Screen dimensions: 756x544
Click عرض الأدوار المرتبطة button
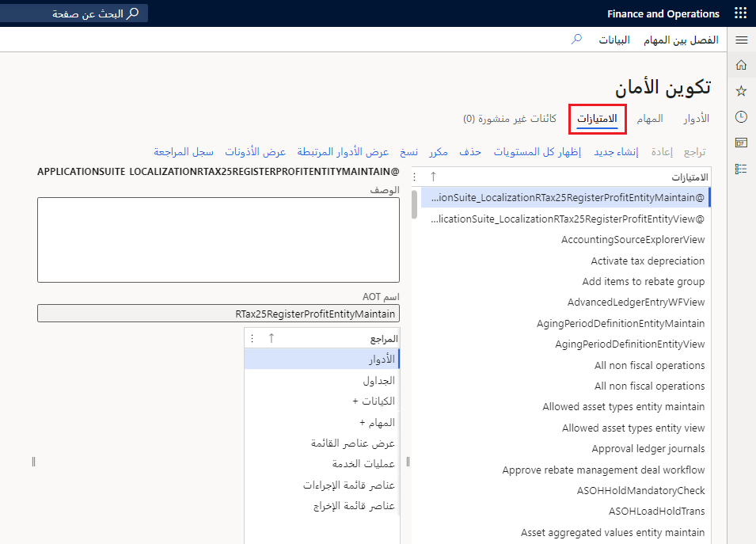[x=343, y=152]
